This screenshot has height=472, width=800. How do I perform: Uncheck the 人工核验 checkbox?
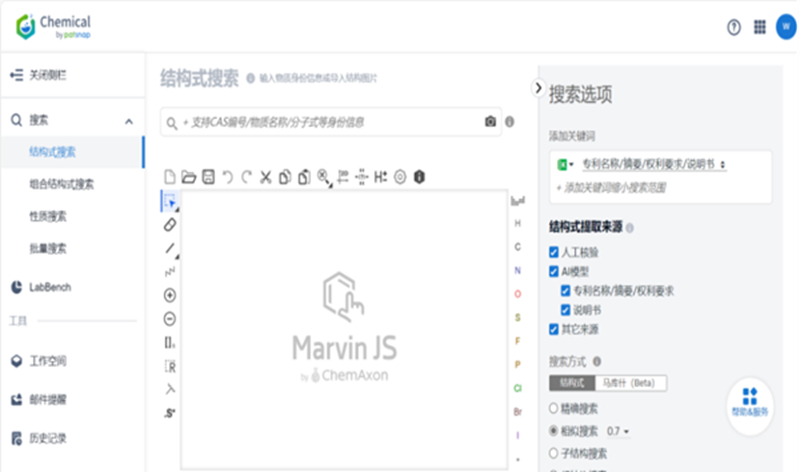pos(554,252)
